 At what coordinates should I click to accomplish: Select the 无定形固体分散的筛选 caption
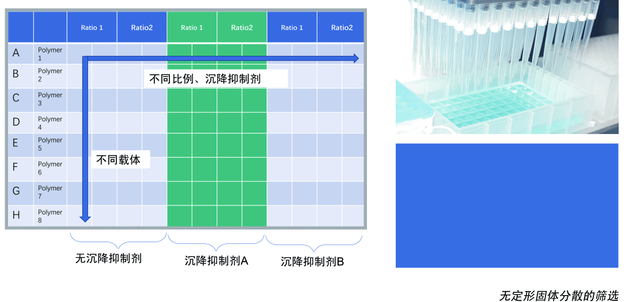point(558,296)
